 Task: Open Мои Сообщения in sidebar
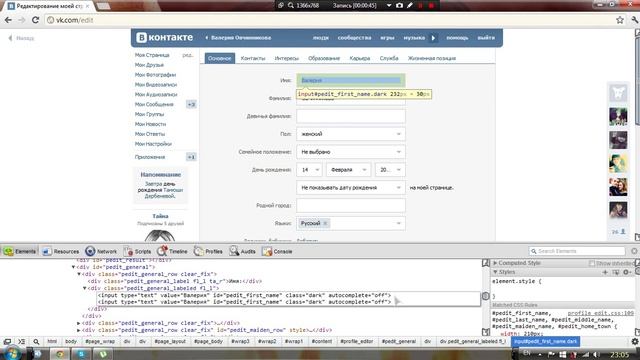(x=154, y=104)
